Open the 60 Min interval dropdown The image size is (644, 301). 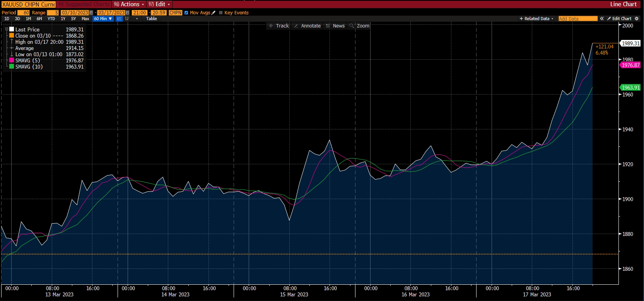pyautogui.click(x=103, y=19)
